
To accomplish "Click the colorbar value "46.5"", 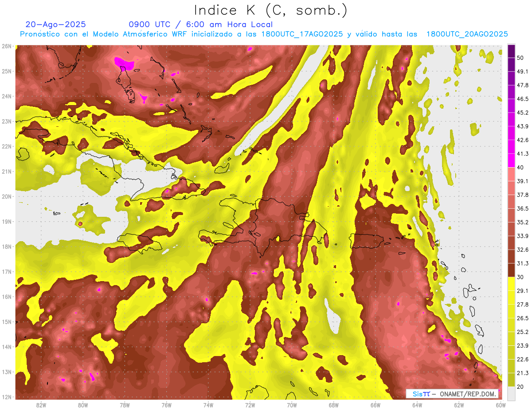I will [522, 99].
